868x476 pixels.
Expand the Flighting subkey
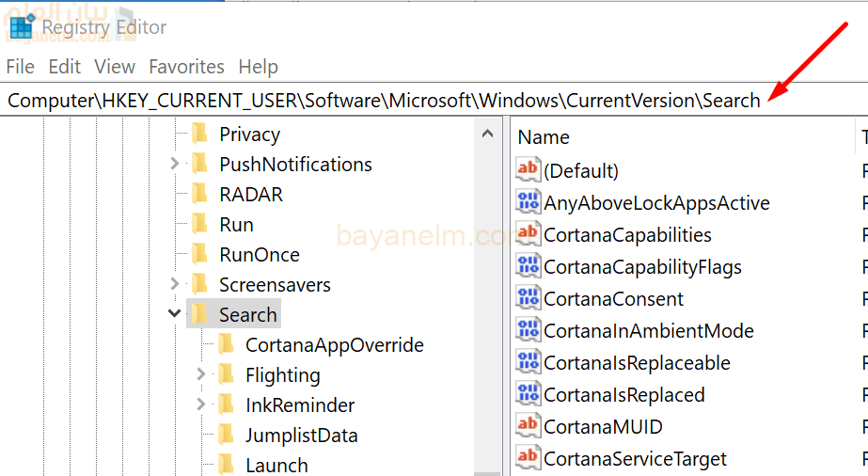201,374
